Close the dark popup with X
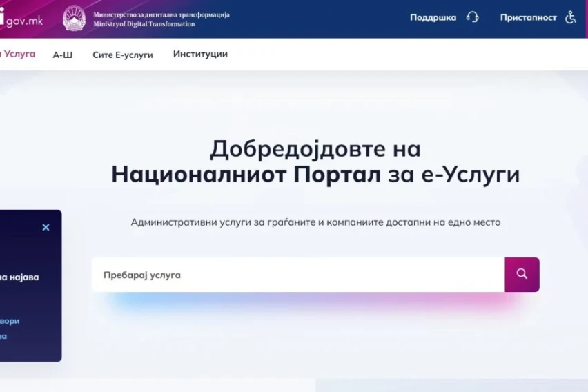588x392 pixels. (x=46, y=227)
